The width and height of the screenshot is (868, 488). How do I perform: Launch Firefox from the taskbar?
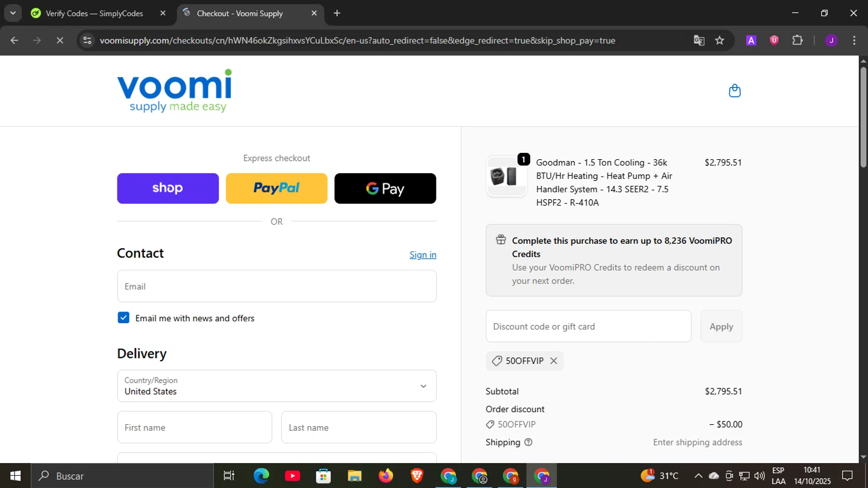pyautogui.click(x=386, y=476)
